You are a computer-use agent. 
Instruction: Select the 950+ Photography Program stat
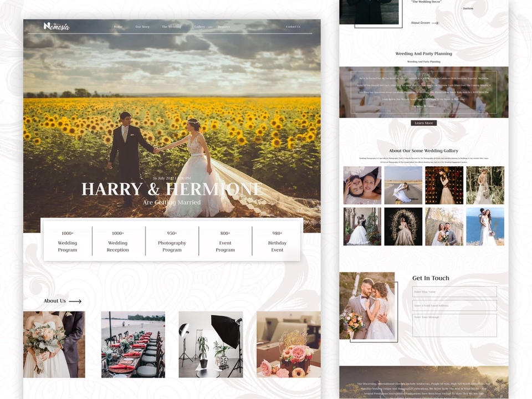pos(172,241)
